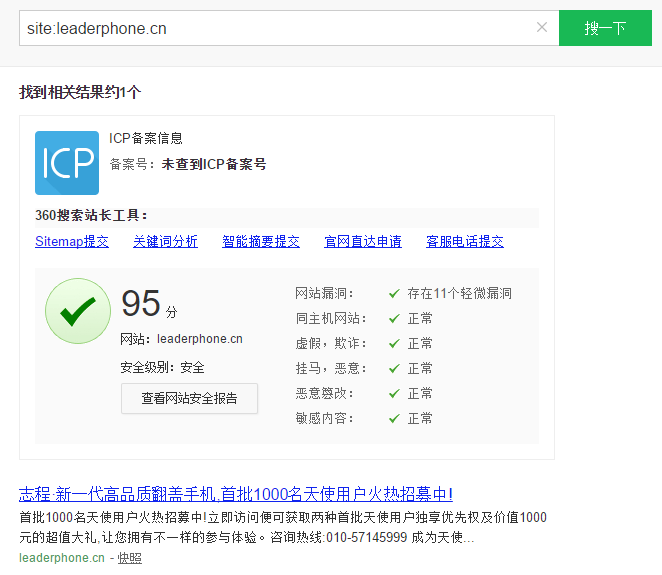Image resolution: width=662 pixels, height=575 pixels.
Task: Click the 360搜索站长工具 heading
Action: [x=91, y=215]
